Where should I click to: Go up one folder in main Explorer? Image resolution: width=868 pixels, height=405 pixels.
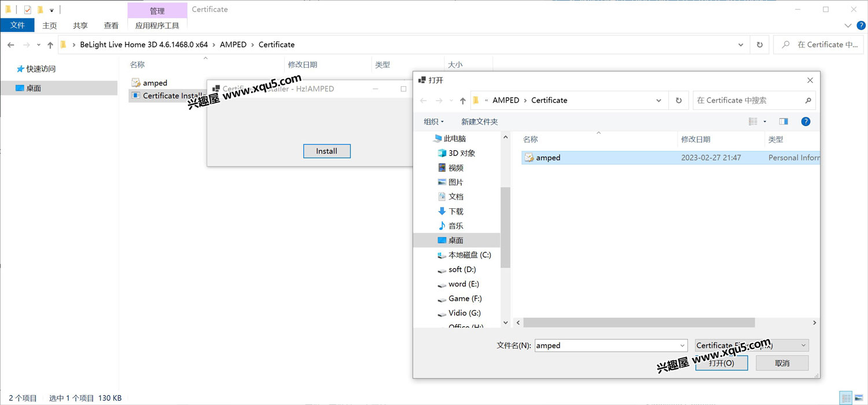pyautogui.click(x=50, y=45)
